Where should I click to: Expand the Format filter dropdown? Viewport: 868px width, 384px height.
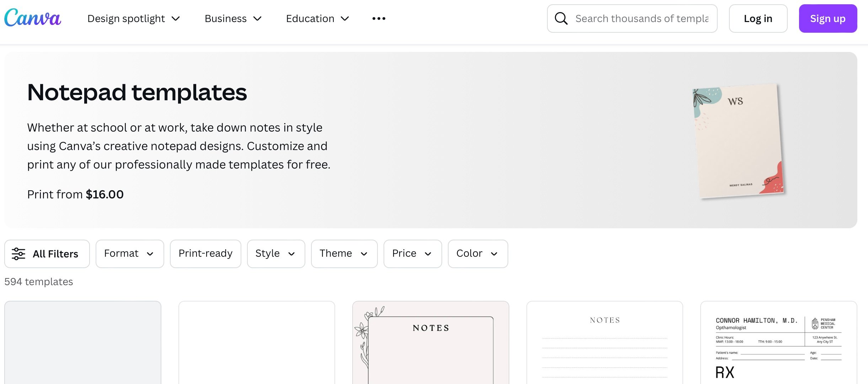(x=129, y=254)
